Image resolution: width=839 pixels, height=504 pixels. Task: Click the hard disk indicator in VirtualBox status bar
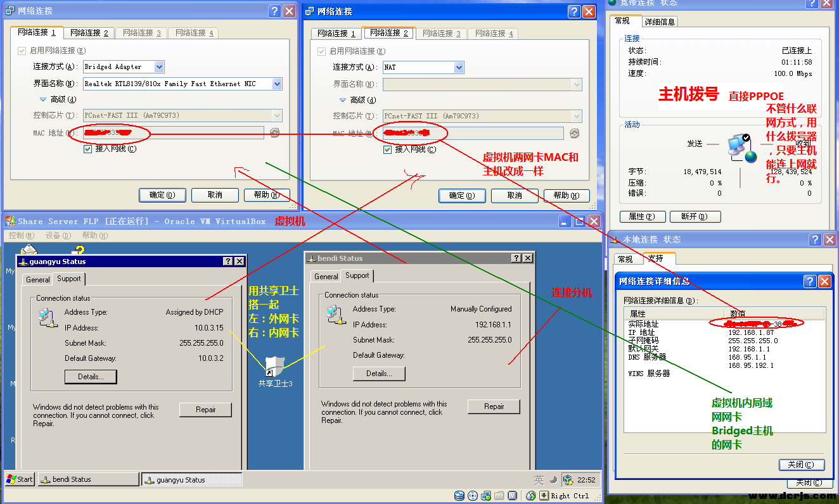point(459,496)
